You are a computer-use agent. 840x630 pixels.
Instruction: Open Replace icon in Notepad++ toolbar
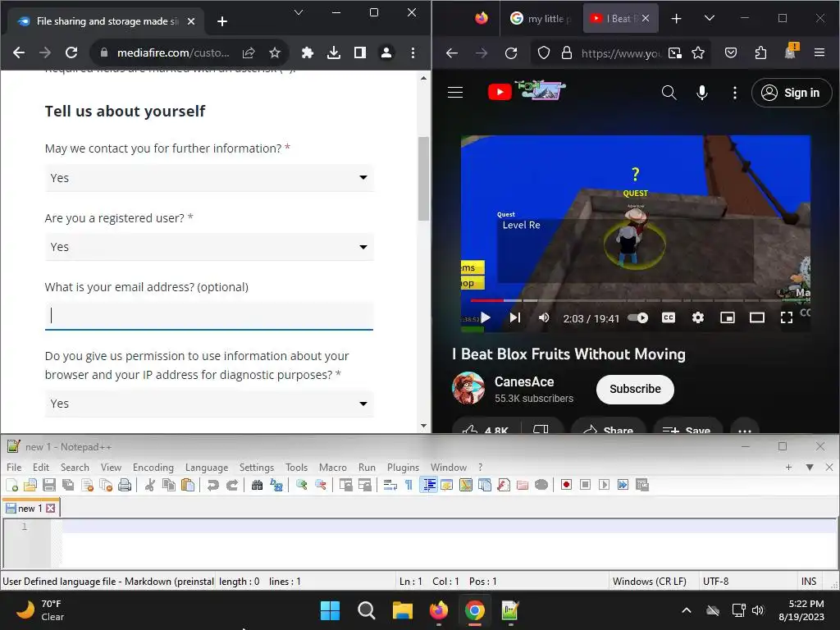pyautogui.click(x=276, y=485)
